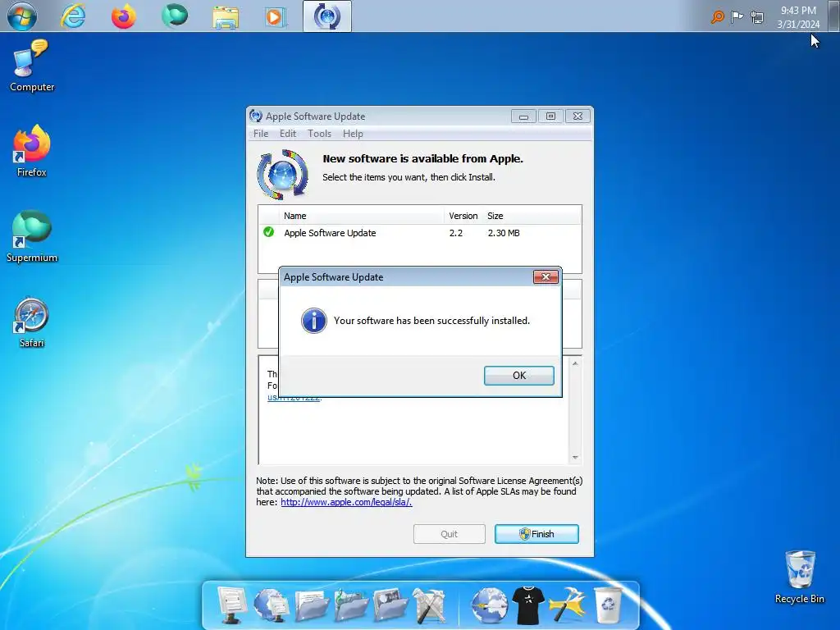Close the Apple Software Update main window
Viewport: 840px width, 630px height.
[578, 116]
